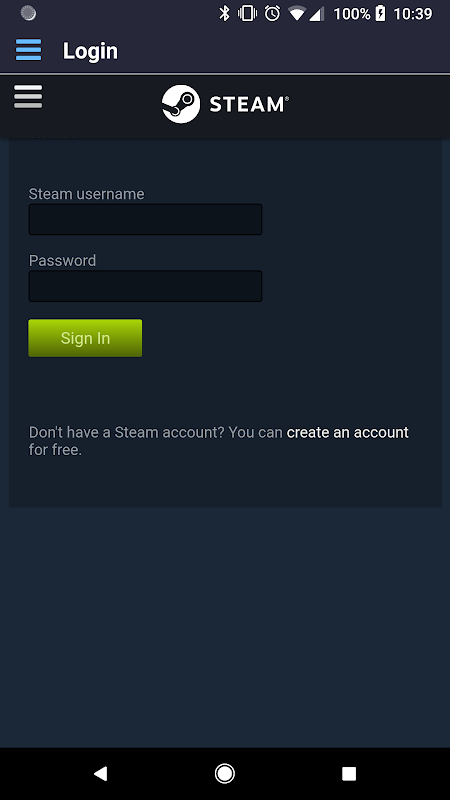Viewport: 450px width, 800px height.
Task: Focus the Password input field
Action: pos(145,286)
